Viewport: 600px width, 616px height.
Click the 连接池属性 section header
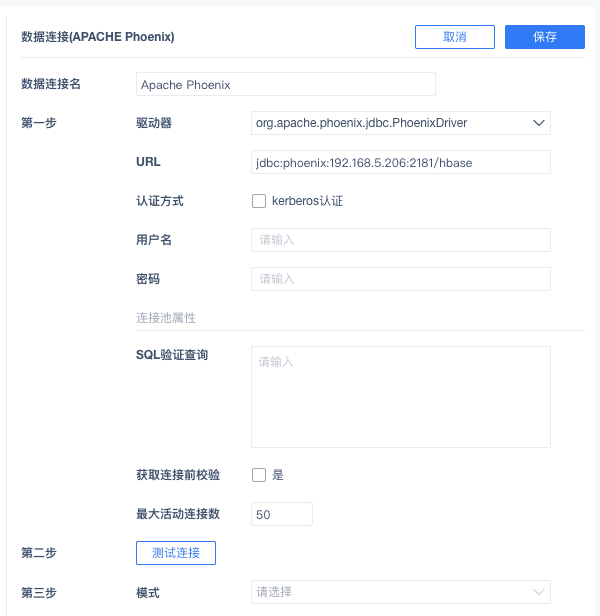coord(166,317)
